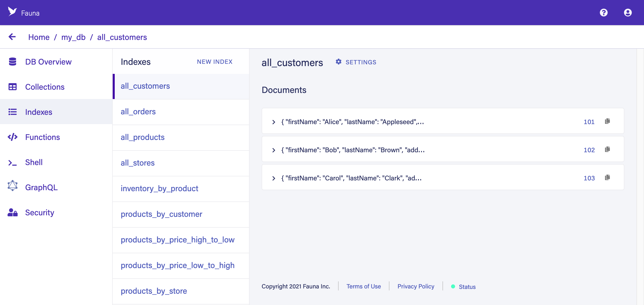This screenshot has width=644, height=305.
Task: Click the back navigation arrow
Action: (12, 37)
